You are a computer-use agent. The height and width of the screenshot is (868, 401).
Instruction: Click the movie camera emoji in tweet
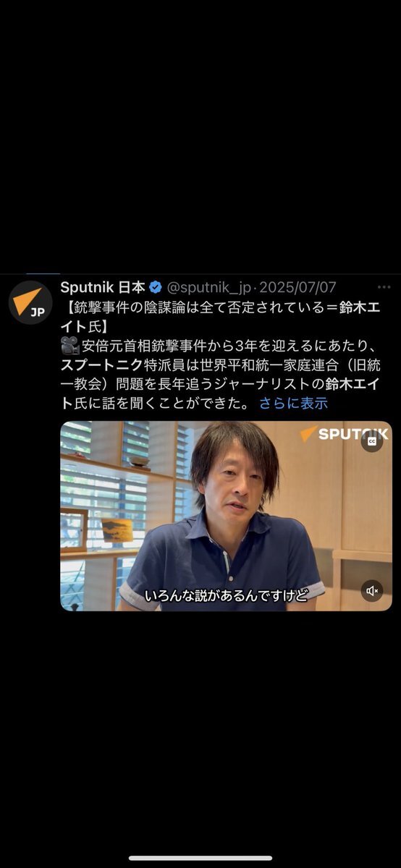pos(70,345)
